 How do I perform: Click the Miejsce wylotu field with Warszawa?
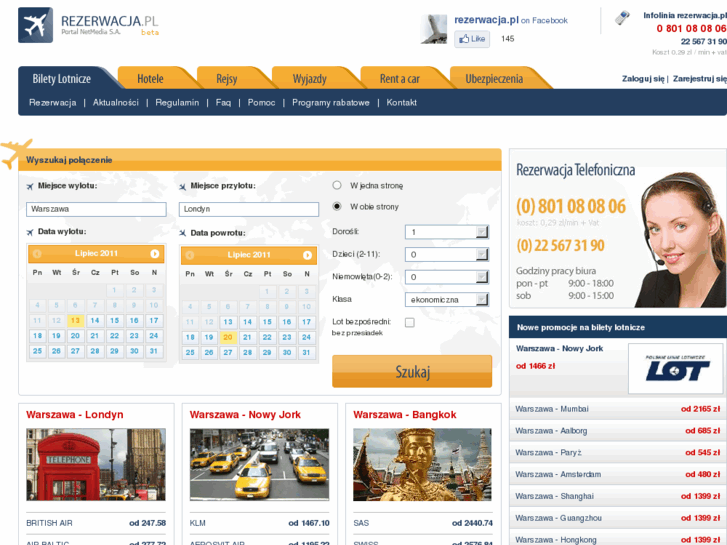click(96, 209)
